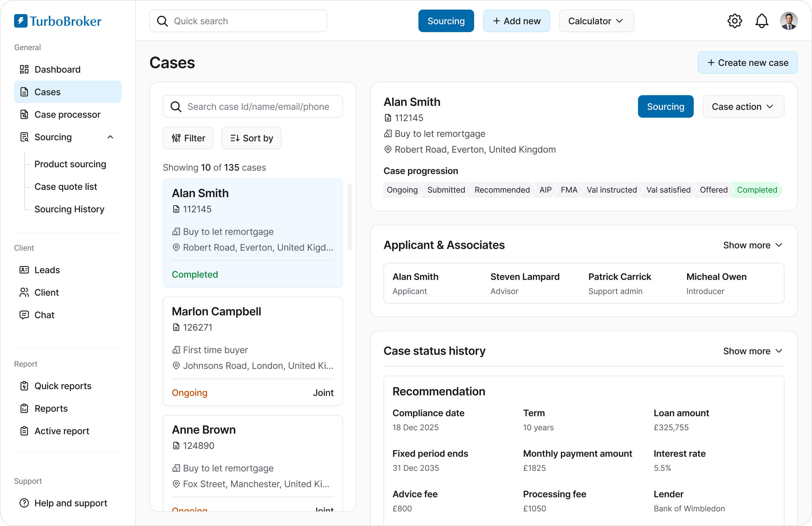Expand Case status history Show more
This screenshot has height=526, width=812.
pos(753,351)
